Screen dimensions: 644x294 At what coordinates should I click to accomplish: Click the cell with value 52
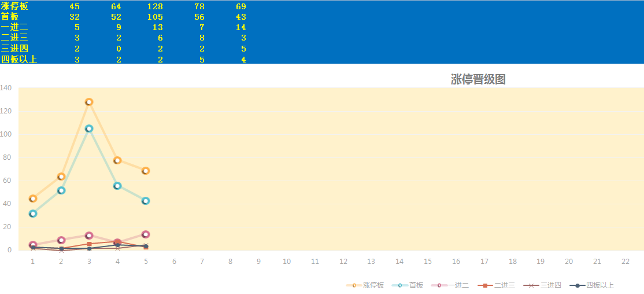click(116, 17)
